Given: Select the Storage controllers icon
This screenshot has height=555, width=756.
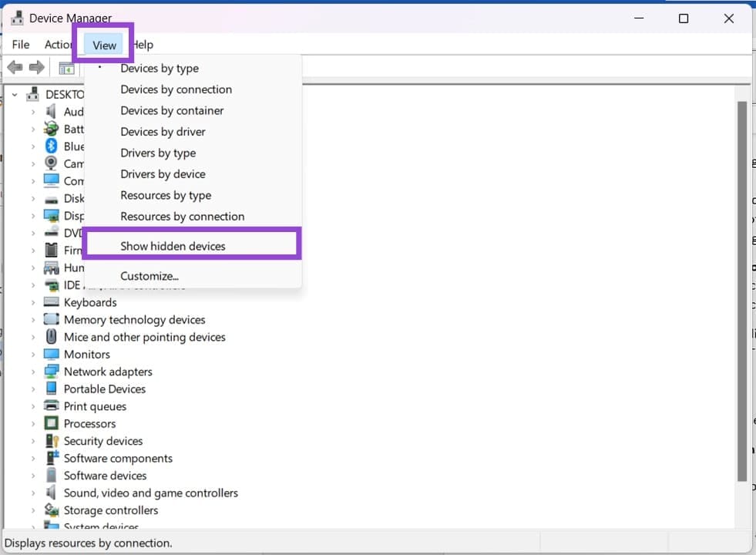Looking at the screenshot, I should [52, 510].
